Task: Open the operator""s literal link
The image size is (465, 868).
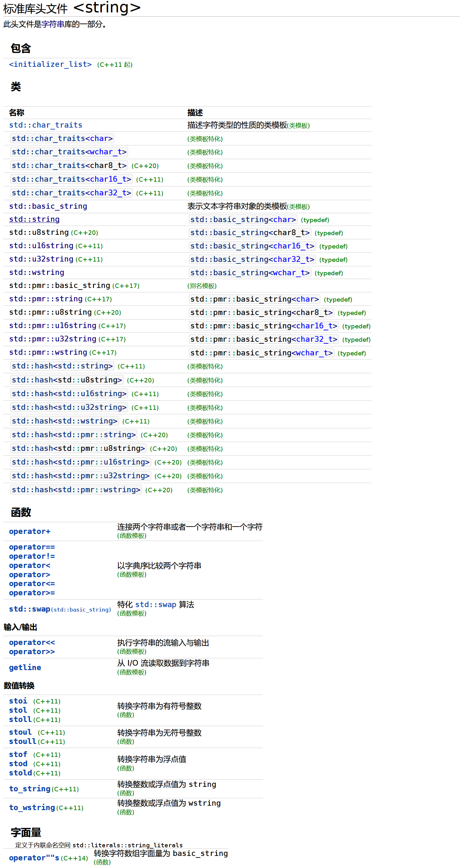Action: tap(34, 858)
